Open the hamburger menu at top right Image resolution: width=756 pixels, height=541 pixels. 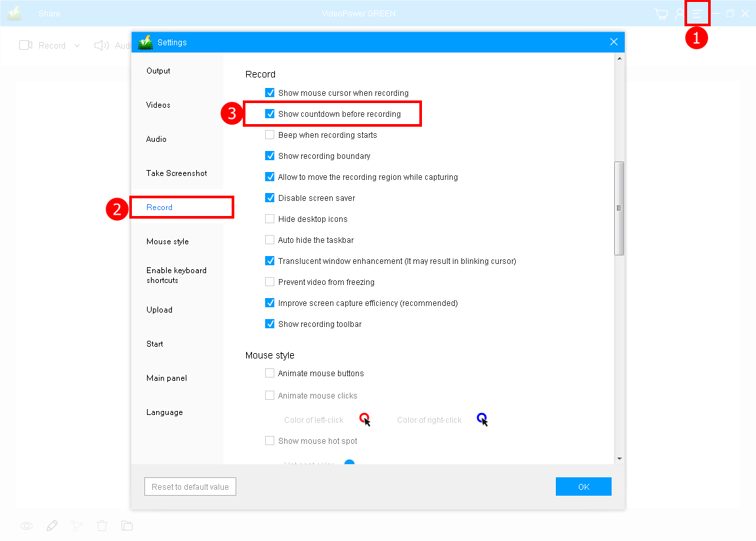point(698,13)
